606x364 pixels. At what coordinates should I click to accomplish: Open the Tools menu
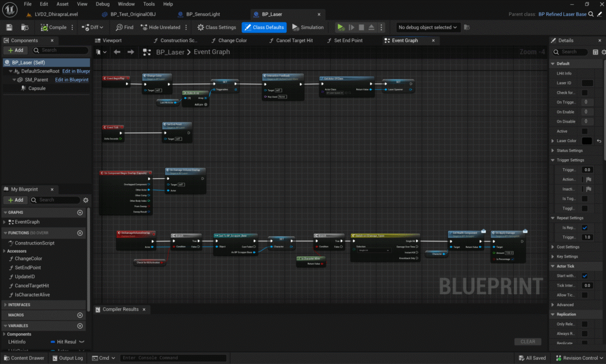[149, 4]
